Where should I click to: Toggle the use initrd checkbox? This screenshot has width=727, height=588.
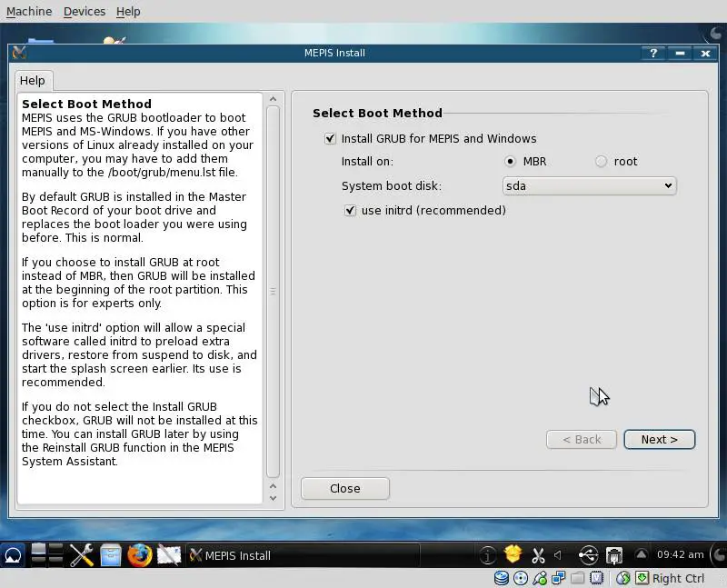(x=350, y=210)
